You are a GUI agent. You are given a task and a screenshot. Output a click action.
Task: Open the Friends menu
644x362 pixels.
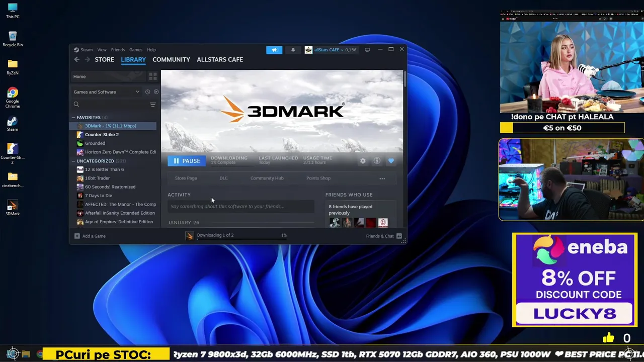[x=118, y=50]
